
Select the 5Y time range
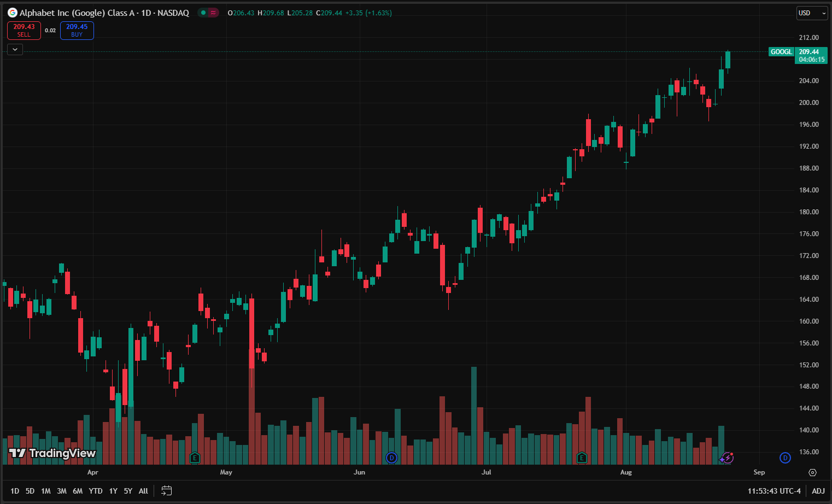pos(128,491)
